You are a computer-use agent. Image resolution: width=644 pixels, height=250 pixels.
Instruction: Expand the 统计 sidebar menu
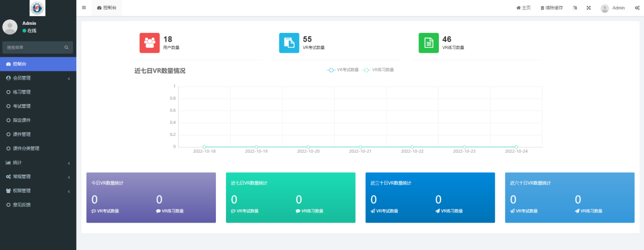38,163
